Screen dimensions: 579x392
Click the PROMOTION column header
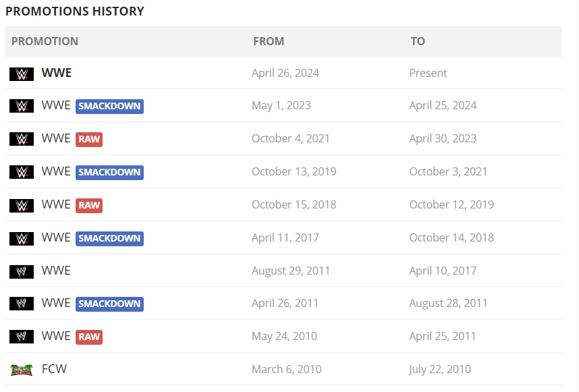pyautogui.click(x=45, y=41)
